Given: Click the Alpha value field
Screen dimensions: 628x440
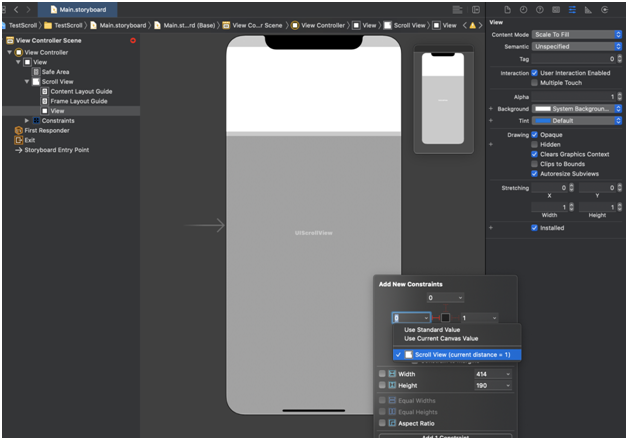Looking at the screenshot, I should (574, 97).
